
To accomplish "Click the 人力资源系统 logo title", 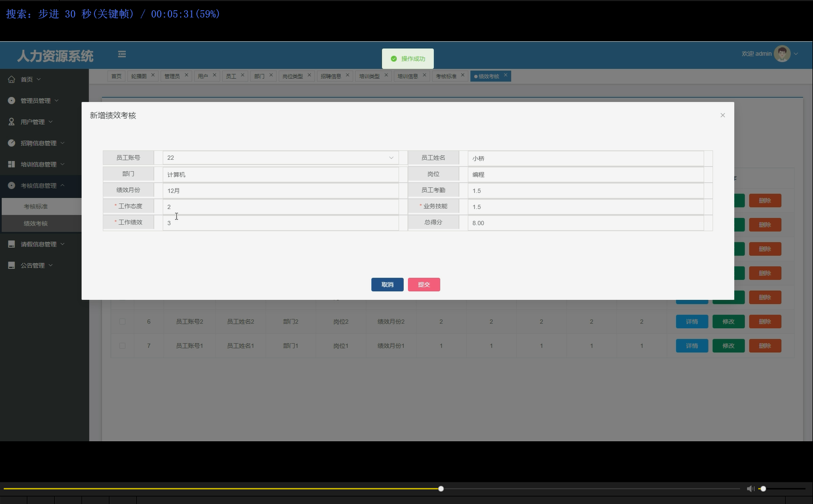I will pos(55,56).
